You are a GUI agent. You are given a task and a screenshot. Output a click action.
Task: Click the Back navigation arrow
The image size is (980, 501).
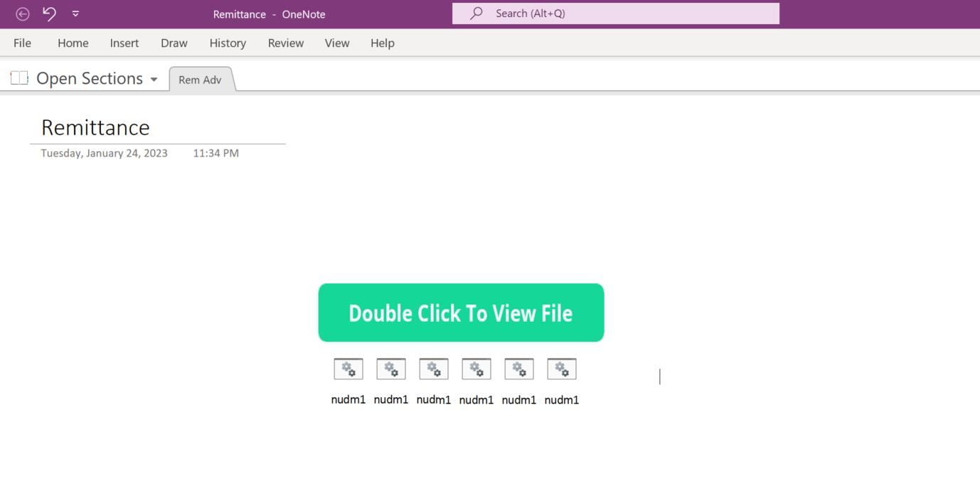22,14
